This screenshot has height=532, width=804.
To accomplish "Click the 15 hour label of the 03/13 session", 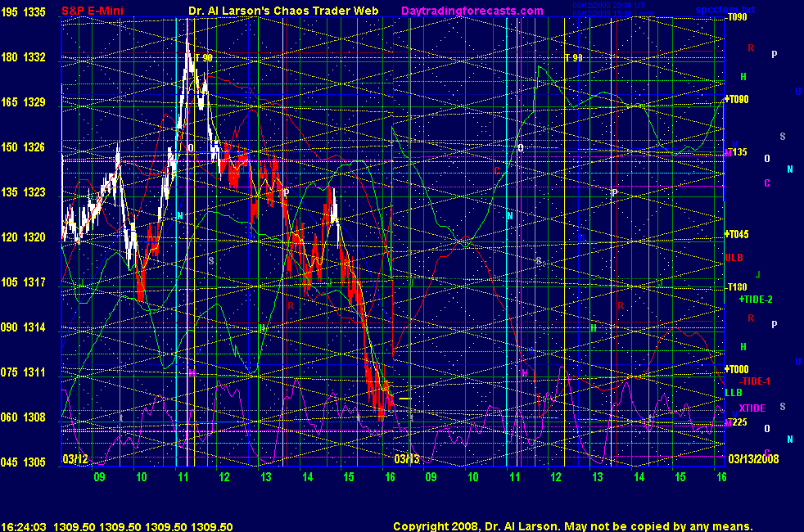I will click(680, 477).
